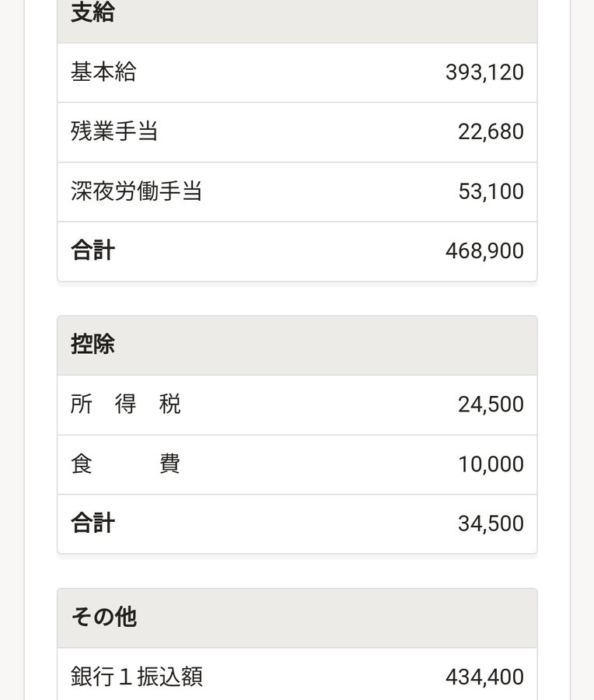This screenshot has width=594, height=700.
Task: Click the 深夜労働手当 label text
Action: coord(136,191)
